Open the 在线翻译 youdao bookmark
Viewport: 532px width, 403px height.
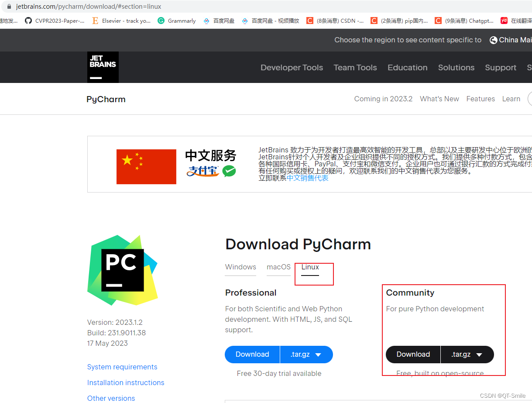coord(516,21)
